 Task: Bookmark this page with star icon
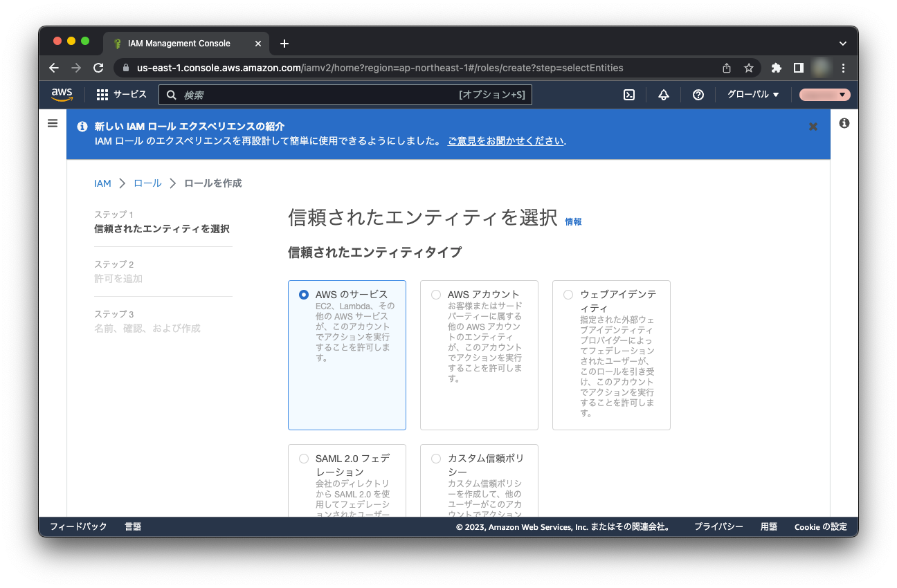tap(748, 68)
